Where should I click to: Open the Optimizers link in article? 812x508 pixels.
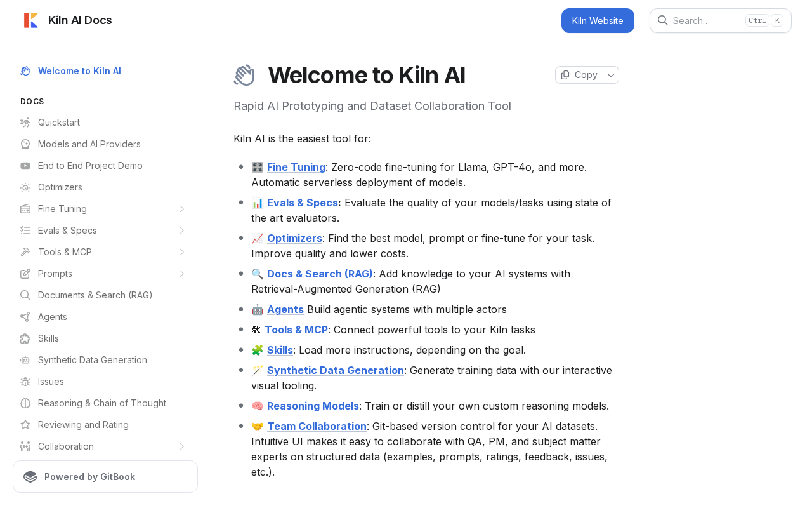point(294,238)
